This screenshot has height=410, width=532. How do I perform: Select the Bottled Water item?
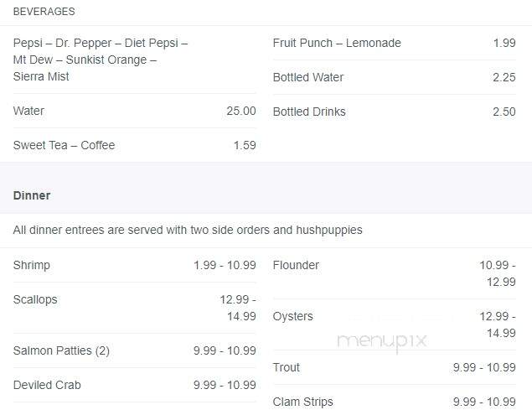[x=395, y=77]
